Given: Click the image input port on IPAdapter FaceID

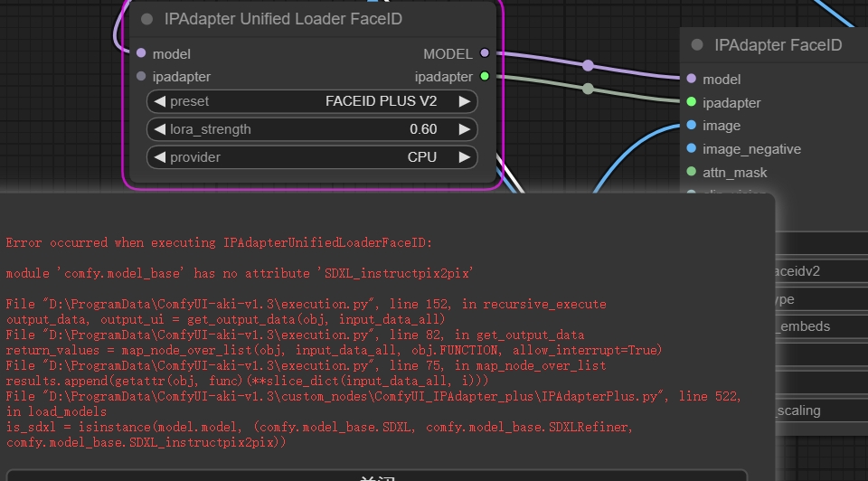Looking at the screenshot, I should point(692,126).
